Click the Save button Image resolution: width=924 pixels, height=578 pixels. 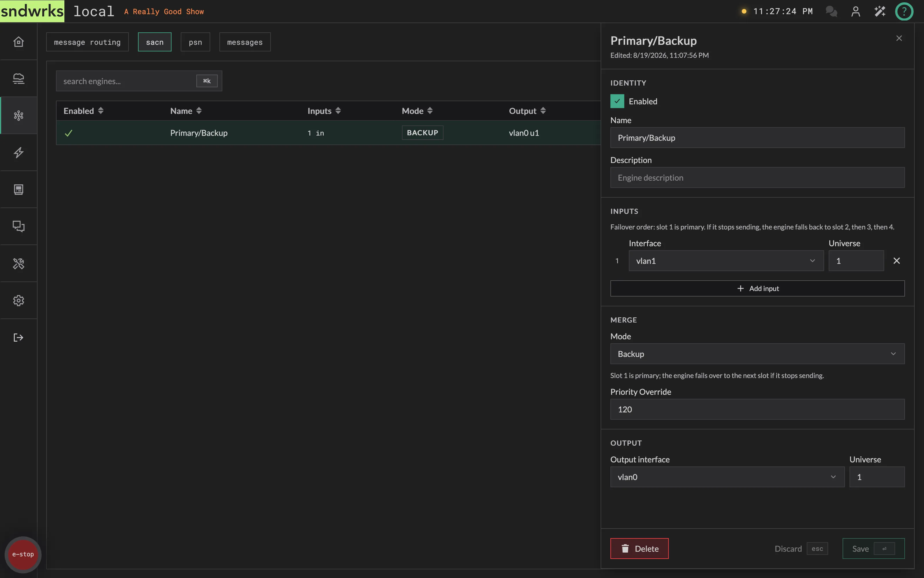tap(873, 549)
